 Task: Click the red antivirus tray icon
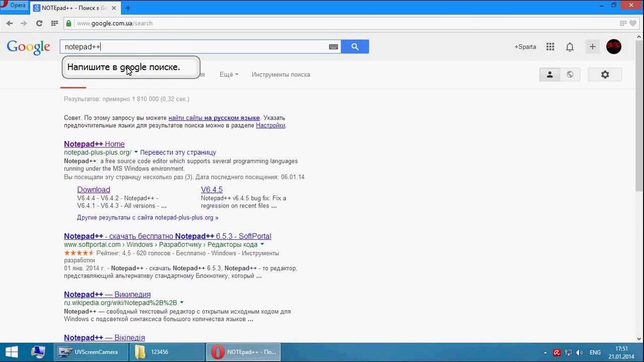[557, 352]
